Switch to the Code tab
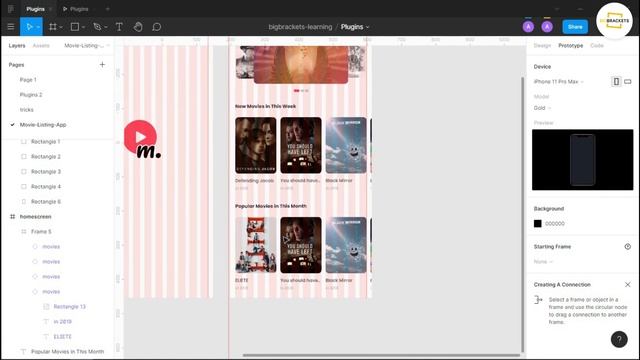Image resolution: width=640 pixels, height=360 pixels. pos(597,45)
